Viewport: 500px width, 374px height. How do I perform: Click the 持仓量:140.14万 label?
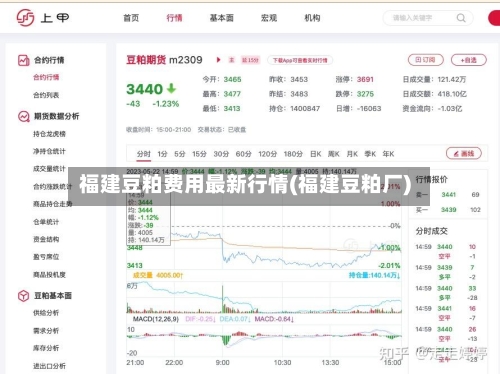tap(374, 275)
